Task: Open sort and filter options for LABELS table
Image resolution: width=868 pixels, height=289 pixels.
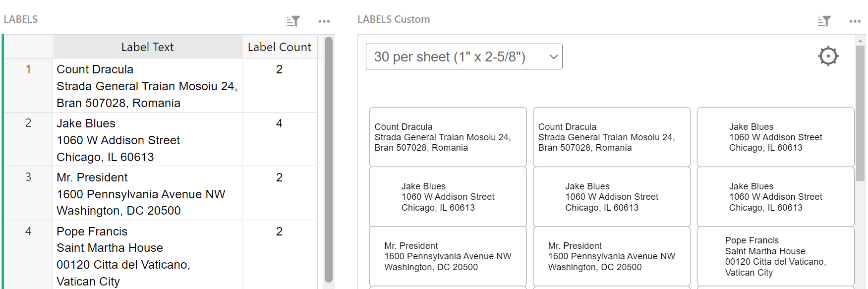Action: tap(293, 21)
